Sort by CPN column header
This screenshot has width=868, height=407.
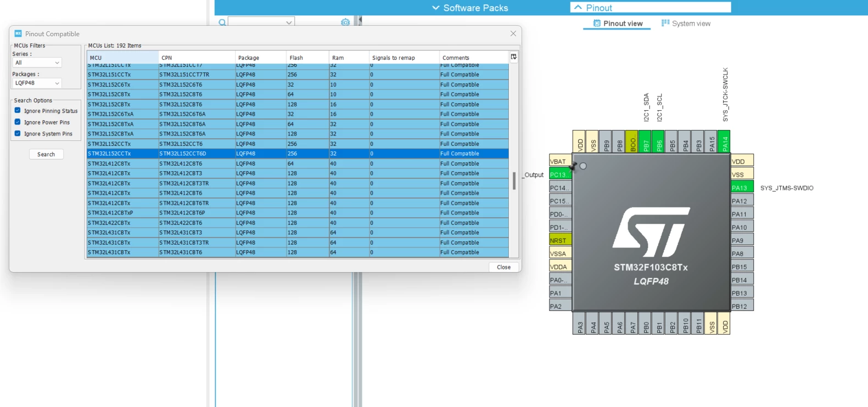coord(197,58)
